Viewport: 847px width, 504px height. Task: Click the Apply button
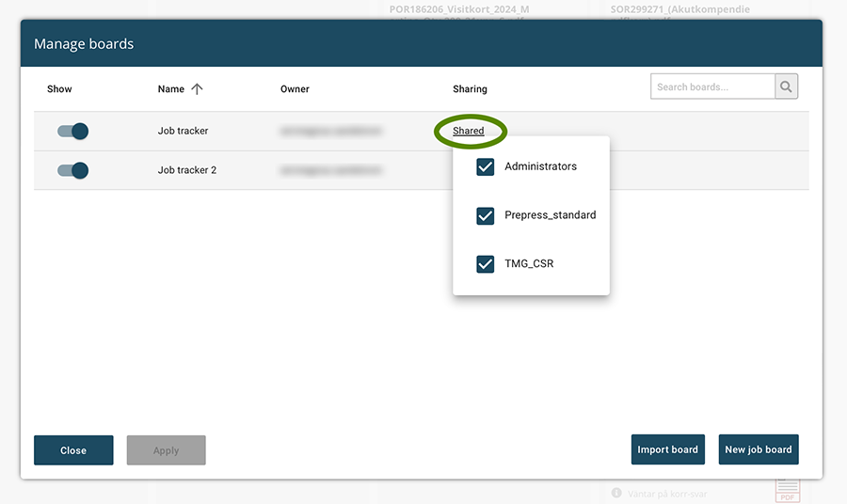coord(166,450)
